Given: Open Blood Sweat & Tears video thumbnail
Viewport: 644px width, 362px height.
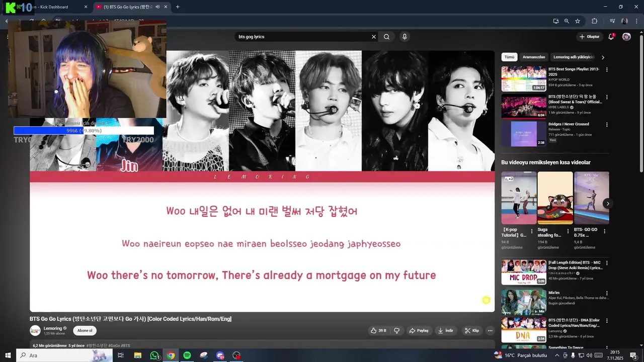Looking at the screenshot, I should (x=524, y=106).
